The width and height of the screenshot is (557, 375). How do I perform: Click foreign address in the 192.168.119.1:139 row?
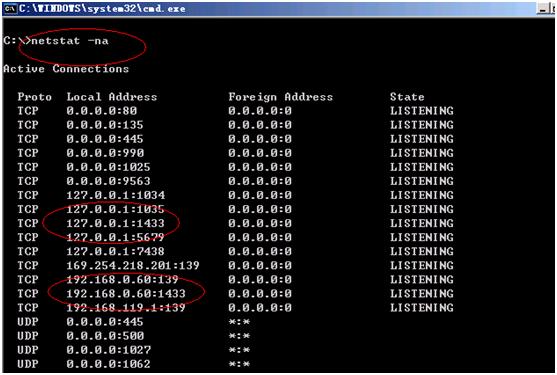260,308
